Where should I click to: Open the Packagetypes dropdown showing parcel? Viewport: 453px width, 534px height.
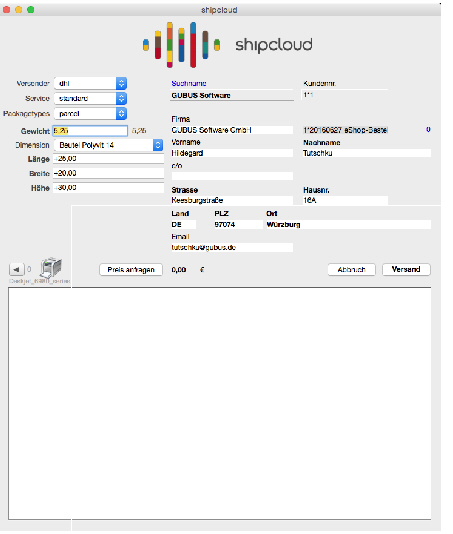[90, 114]
